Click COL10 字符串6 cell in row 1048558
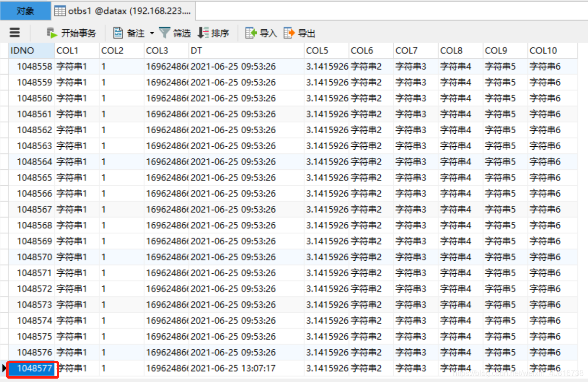The height and width of the screenshot is (382, 588). click(x=552, y=66)
